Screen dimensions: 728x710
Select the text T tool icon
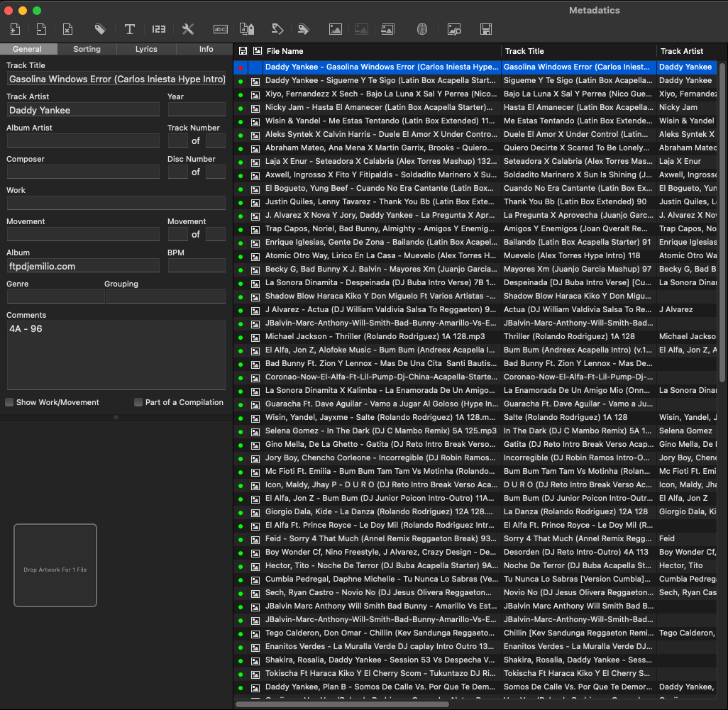tap(130, 29)
